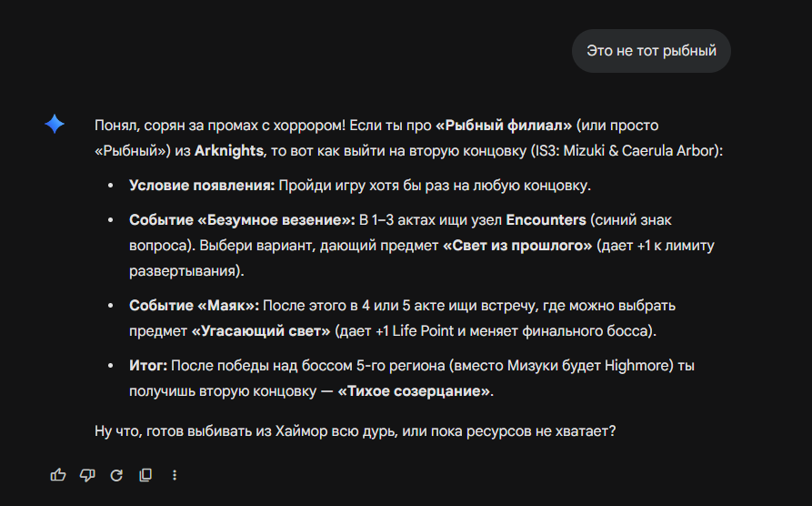Click the word 'Highmore' in the last bullet
This screenshot has width=812, height=506.
point(638,366)
